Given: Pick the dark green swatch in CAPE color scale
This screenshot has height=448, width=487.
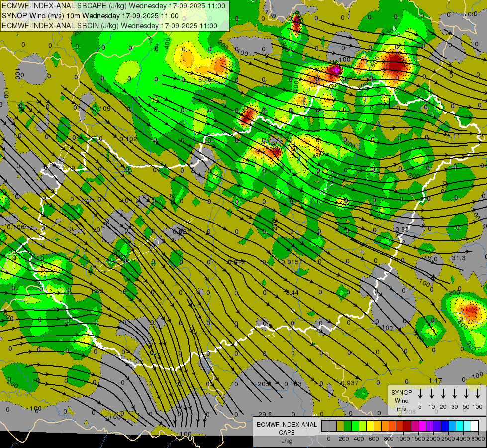Looking at the screenshot, I should [x=348, y=426].
